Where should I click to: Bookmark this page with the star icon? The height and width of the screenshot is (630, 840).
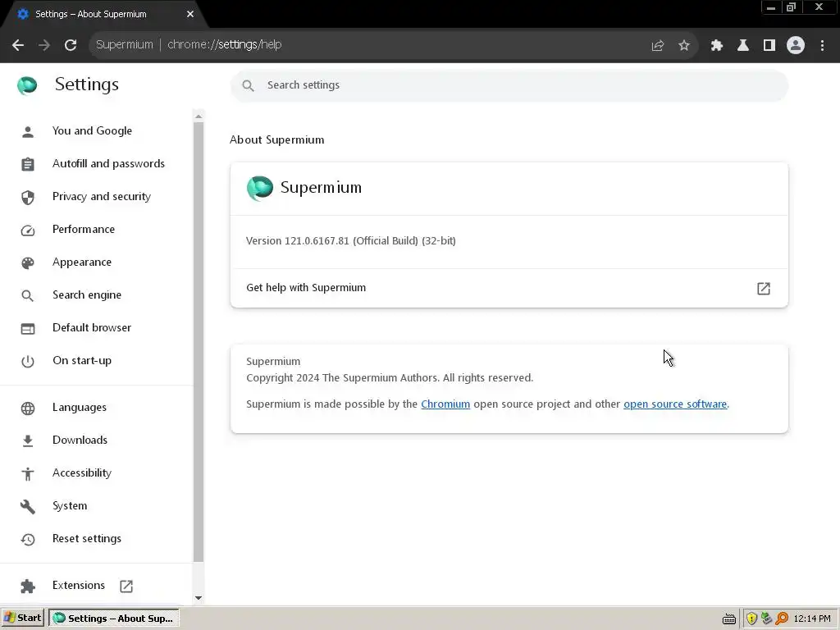[683, 46]
